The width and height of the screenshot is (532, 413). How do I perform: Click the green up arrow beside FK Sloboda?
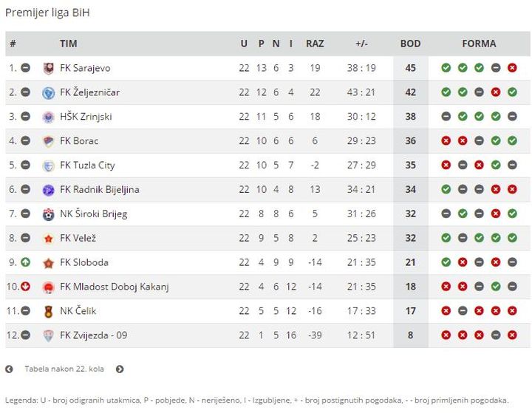pyautogui.click(x=25, y=262)
